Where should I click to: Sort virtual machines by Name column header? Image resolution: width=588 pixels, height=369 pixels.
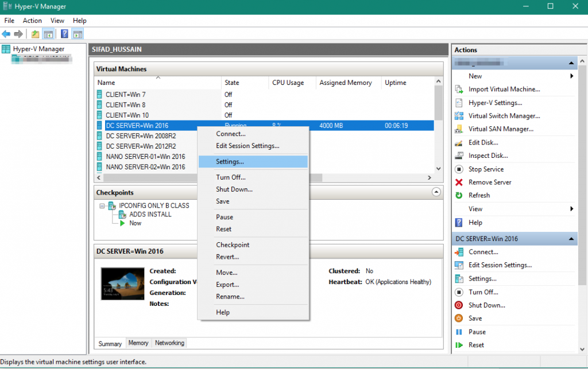(x=158, y=83)
